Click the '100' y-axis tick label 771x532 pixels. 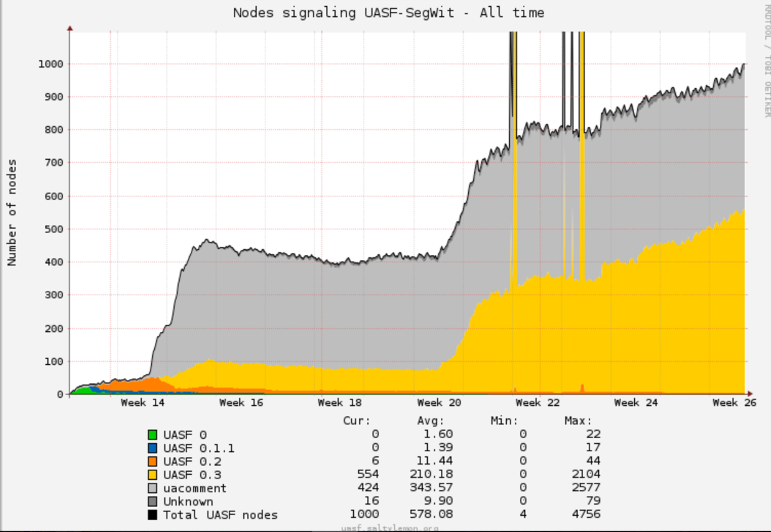[53, 362]
